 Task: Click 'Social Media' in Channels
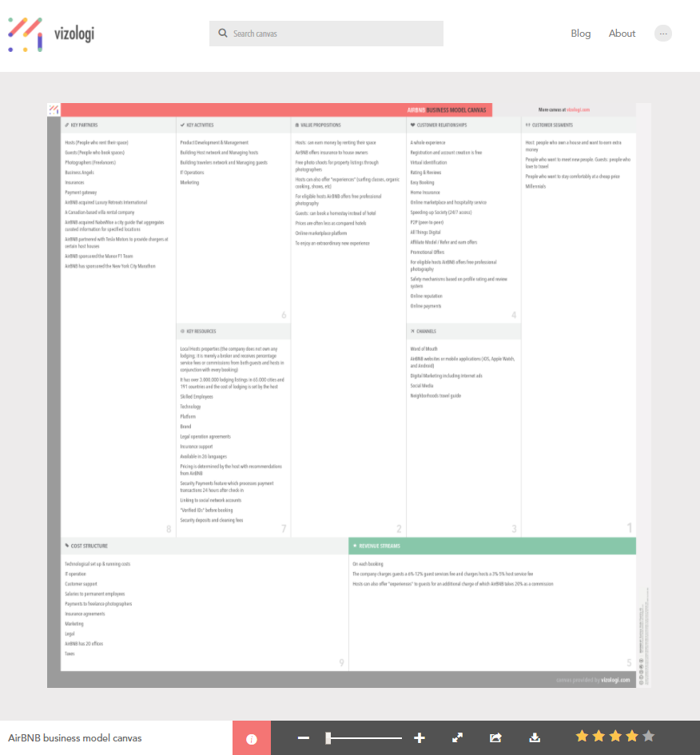pyautogui.click(x=422, y=386)
